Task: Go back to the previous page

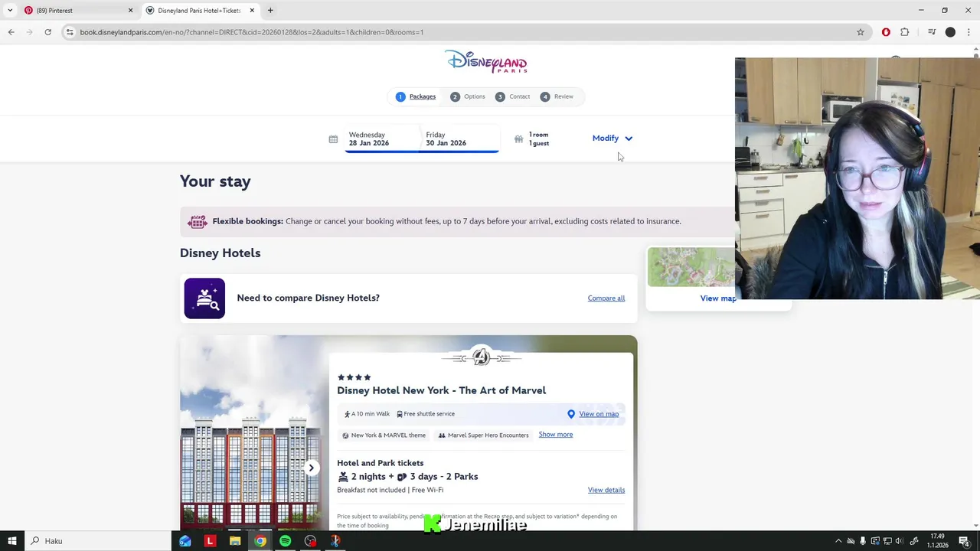Action: pos(11,32)
